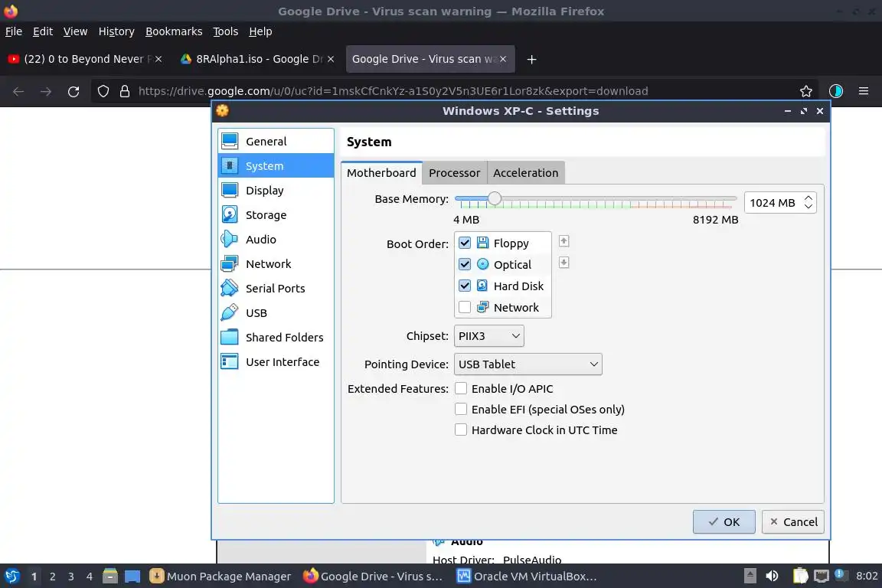Screen dimensions: 882x588
Task: Open the View menu
Action: 75,31
